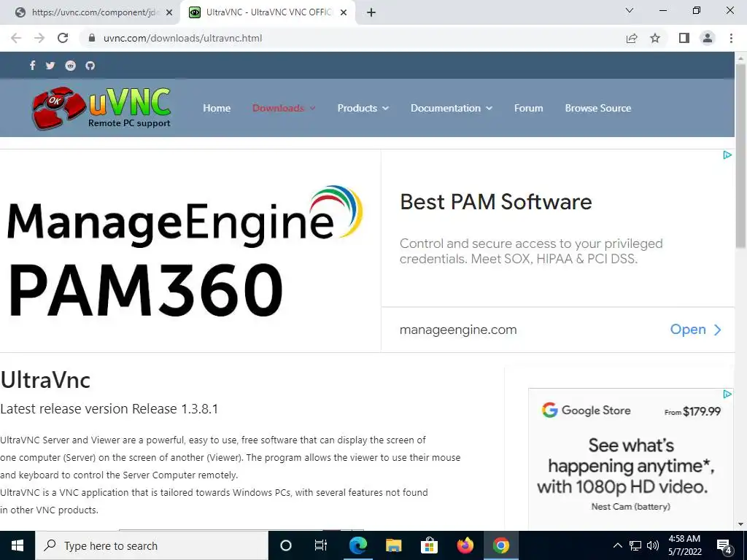Open the Chrome three-dot menu
Screen dimensions: 747x560
pos(731,38)
